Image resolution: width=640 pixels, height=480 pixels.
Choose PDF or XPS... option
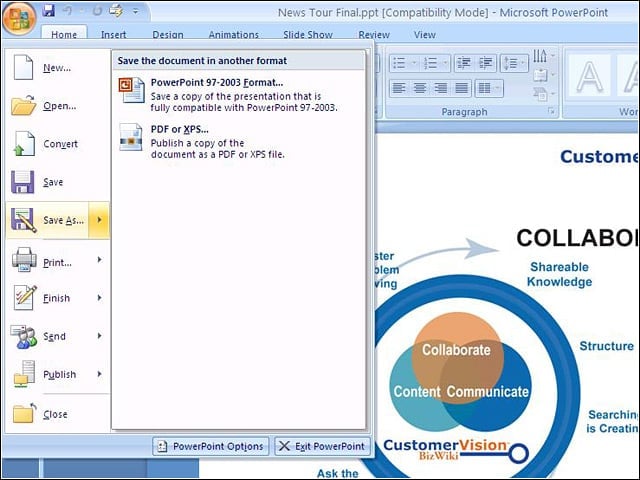click(x=239, y=141)
